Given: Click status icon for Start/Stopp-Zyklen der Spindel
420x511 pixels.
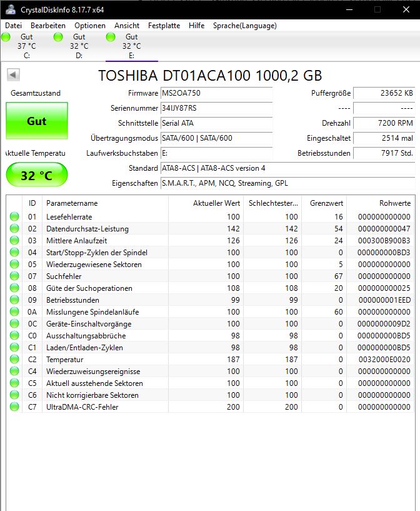Looking at the screenshot, I should pos(14,252).
